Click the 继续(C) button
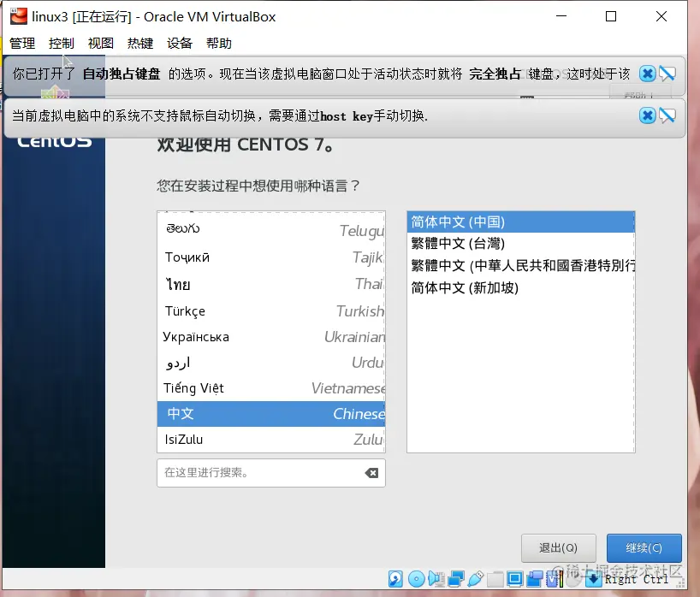This screenshot has width=700, height=597. [x=644, y=548]
